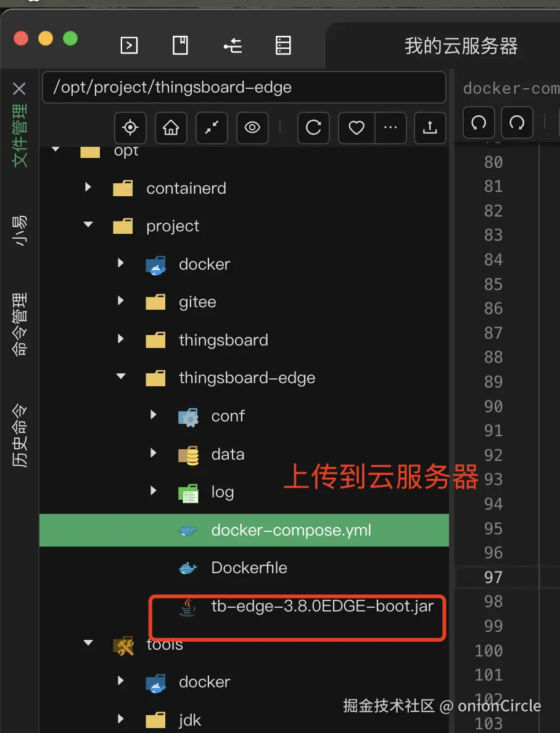Select tb-edge-3.8.0EDGE-boot.jar file
The image size is (560, 733).
[x=323, y=606]
